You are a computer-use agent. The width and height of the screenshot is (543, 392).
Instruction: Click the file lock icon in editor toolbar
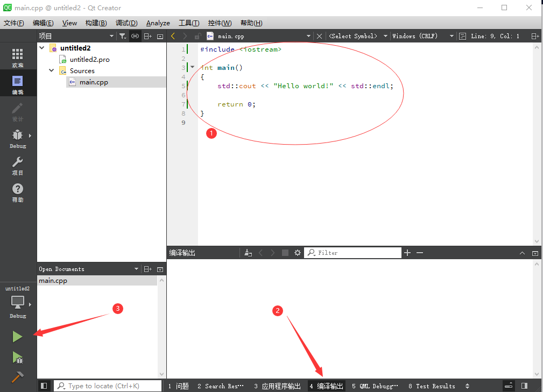pyautogui.click(x=198, y=36)
